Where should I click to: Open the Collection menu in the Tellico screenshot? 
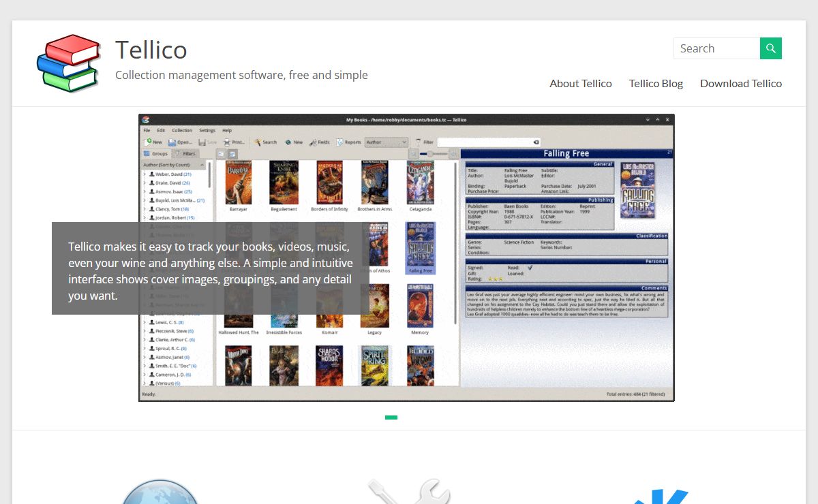[182, 130]
